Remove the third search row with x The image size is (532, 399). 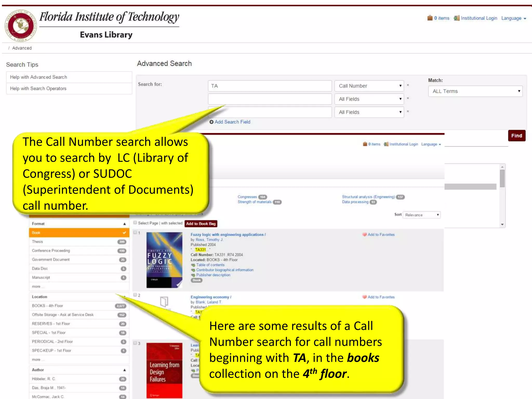click(408, 111)
